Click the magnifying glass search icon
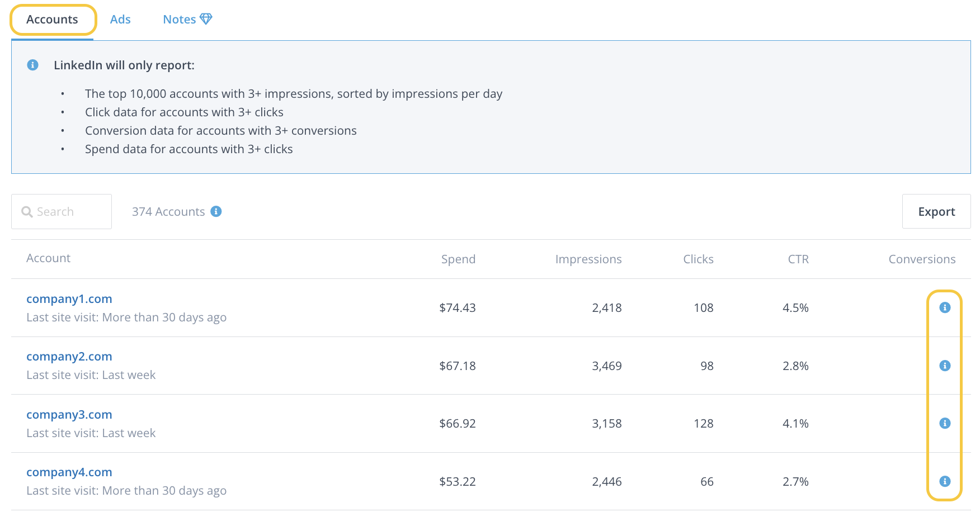Image resolution: width=980 pixels, height=512 pixels. 27,212
